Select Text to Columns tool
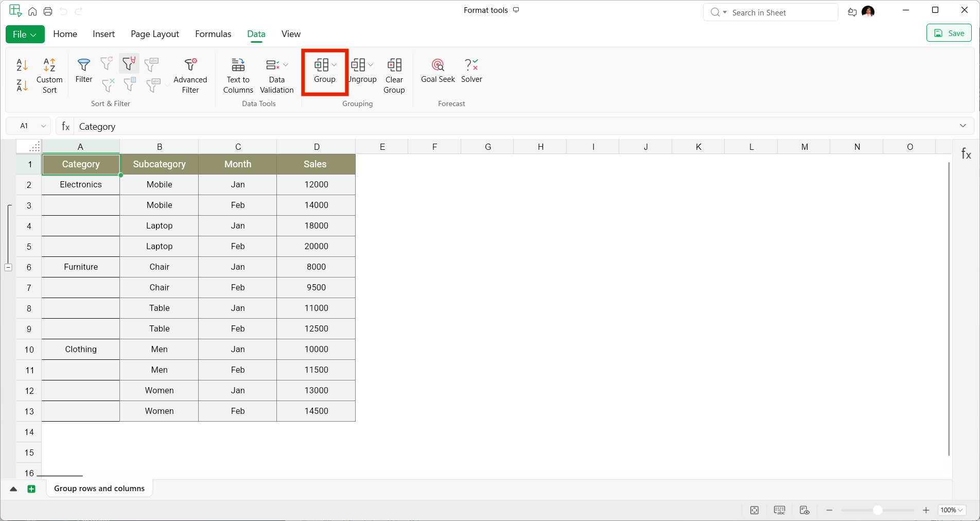The image size is (980, 521). tap(238, 75)
